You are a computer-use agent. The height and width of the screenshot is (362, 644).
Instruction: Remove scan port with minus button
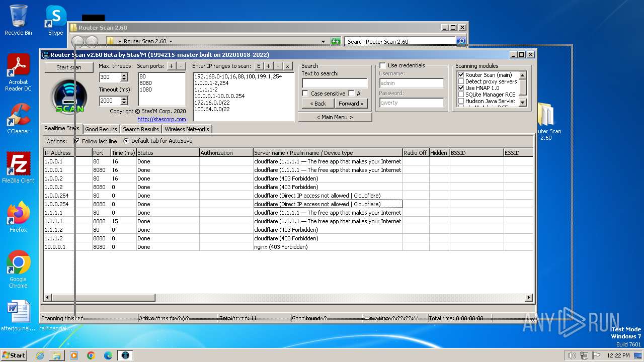tap(181, 66)
